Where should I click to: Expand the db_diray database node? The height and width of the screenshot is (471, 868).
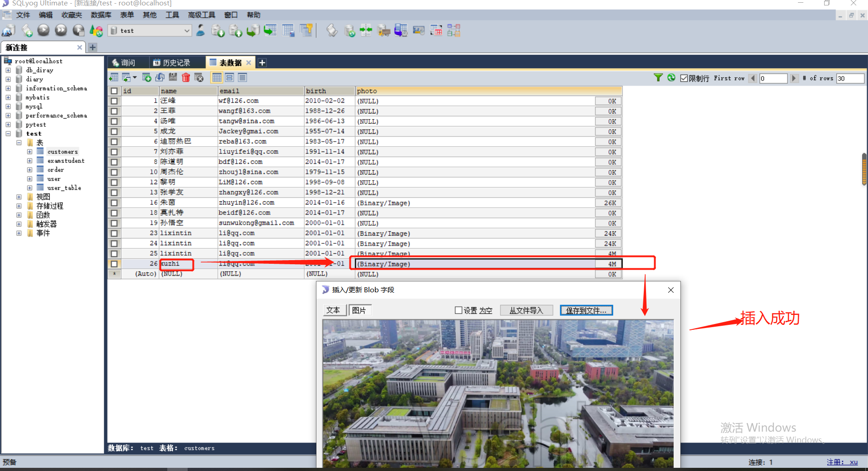click(x=8, y=70)
